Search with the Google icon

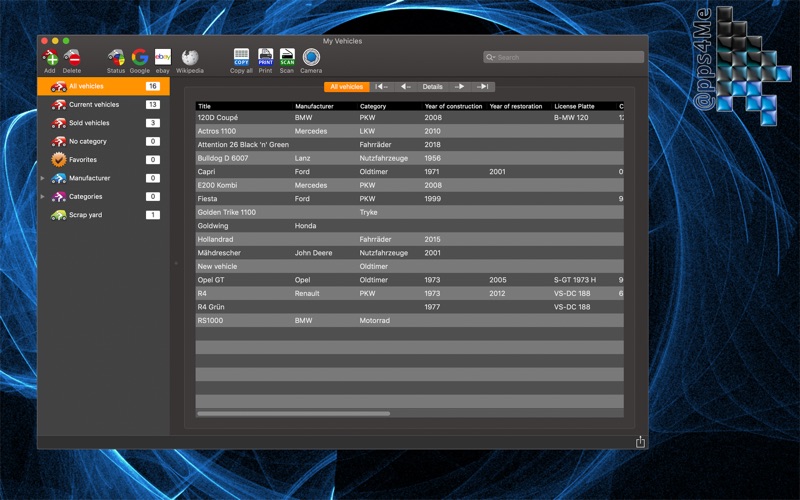tap(139, 57)
